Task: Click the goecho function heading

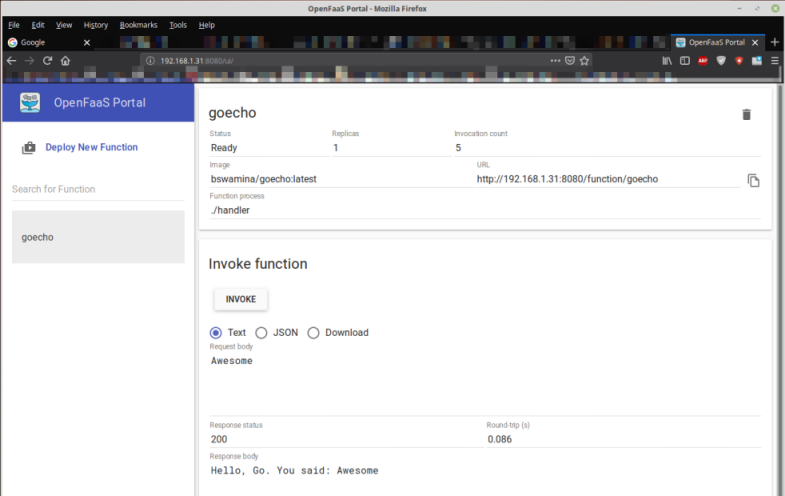Action: pyautogui.click(x=232, y=113)
